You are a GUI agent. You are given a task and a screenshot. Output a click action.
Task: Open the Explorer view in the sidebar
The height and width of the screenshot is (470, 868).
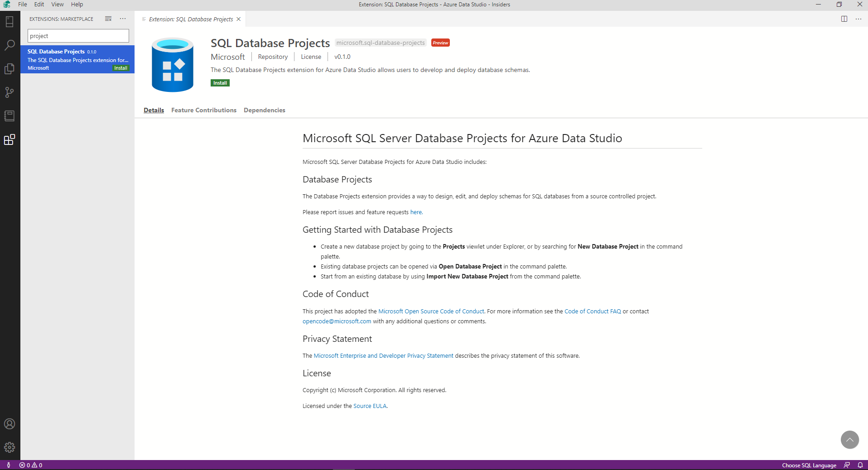tap(10, 69)
